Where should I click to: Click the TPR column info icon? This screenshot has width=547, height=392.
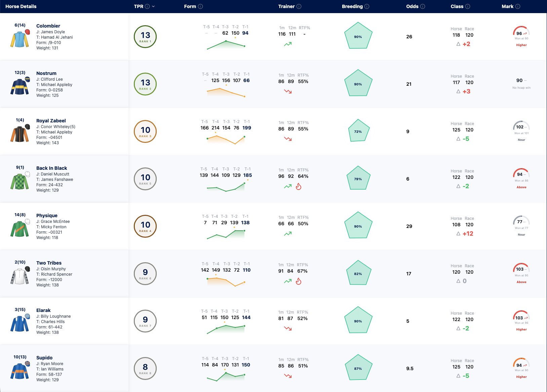pos(147,6)
